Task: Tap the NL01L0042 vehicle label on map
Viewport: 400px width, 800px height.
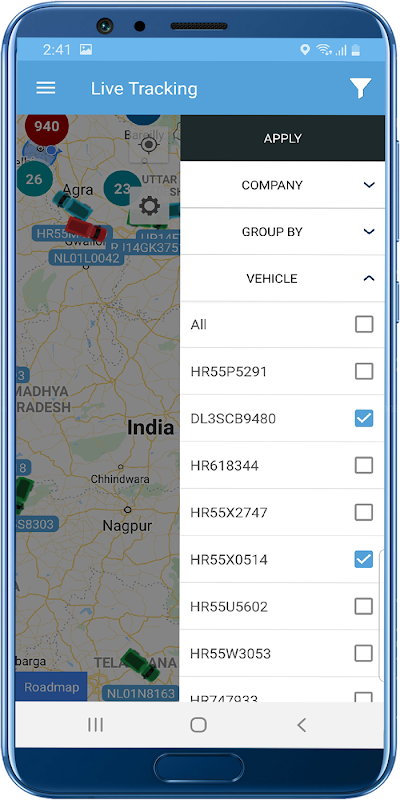Action: click(87, 258)
